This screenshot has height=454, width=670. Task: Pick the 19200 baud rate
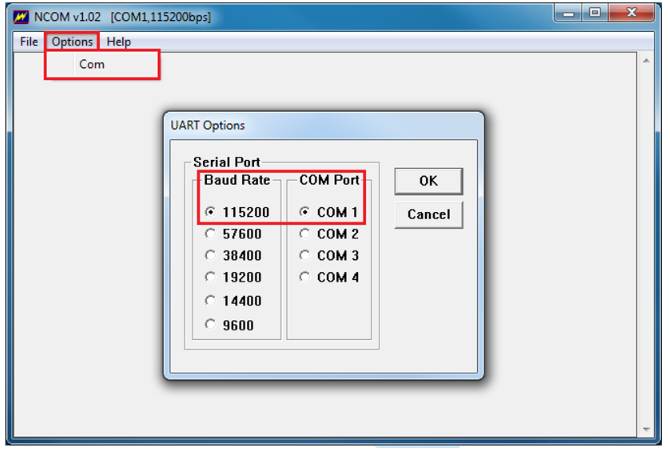pos(210,277)
